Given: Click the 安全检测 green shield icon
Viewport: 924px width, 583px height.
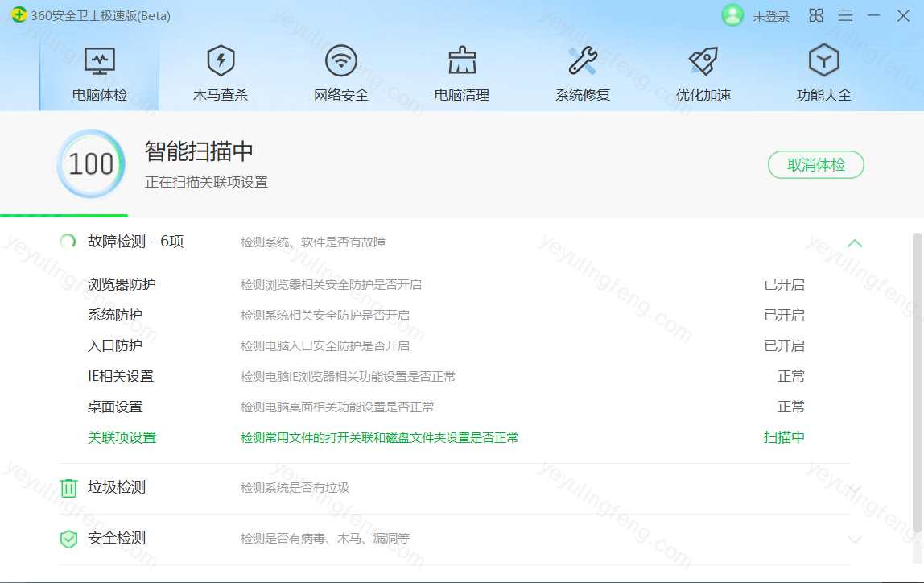Looking at the screenshot, I should 69,539.
